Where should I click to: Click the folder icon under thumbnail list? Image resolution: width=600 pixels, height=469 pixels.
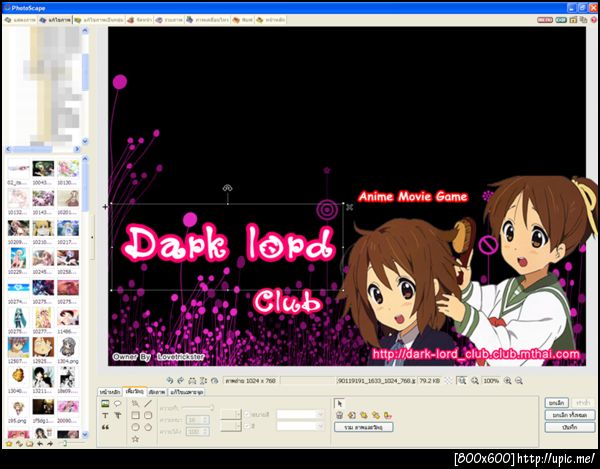point(29,444)
